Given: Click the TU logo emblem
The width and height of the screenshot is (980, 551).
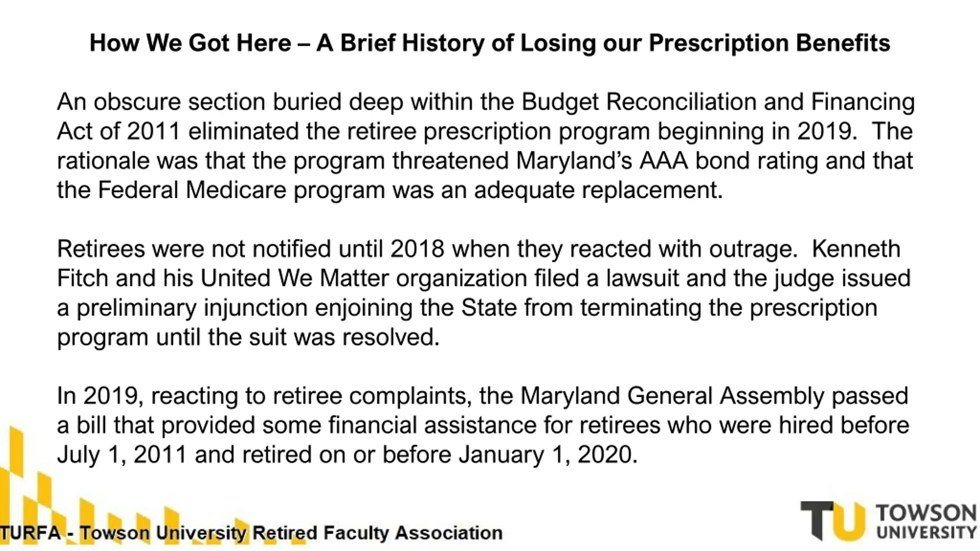Looking at the screenshot, I should 833,521.
